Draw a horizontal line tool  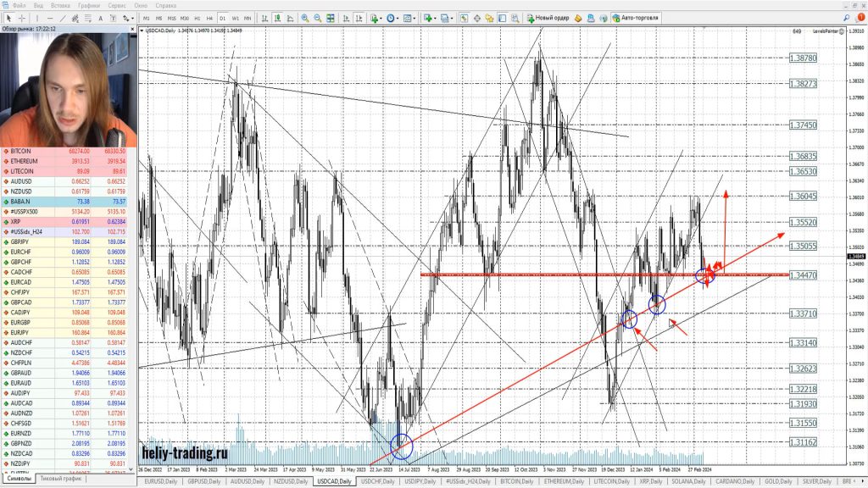[51, 18]
